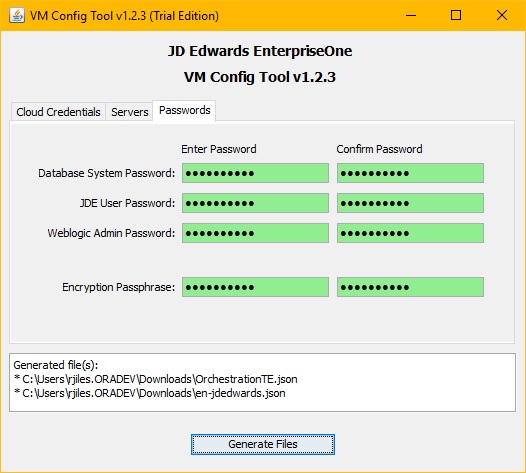This screenshot has height=473, width=526.
Task: Click the 'Weblogic Admin Password:' label
Action: coord(111,233)
